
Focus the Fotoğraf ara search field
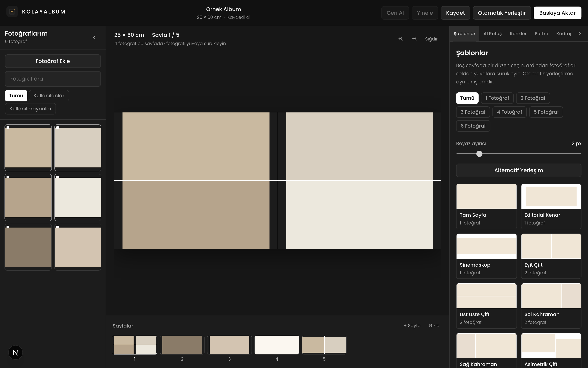53,79
